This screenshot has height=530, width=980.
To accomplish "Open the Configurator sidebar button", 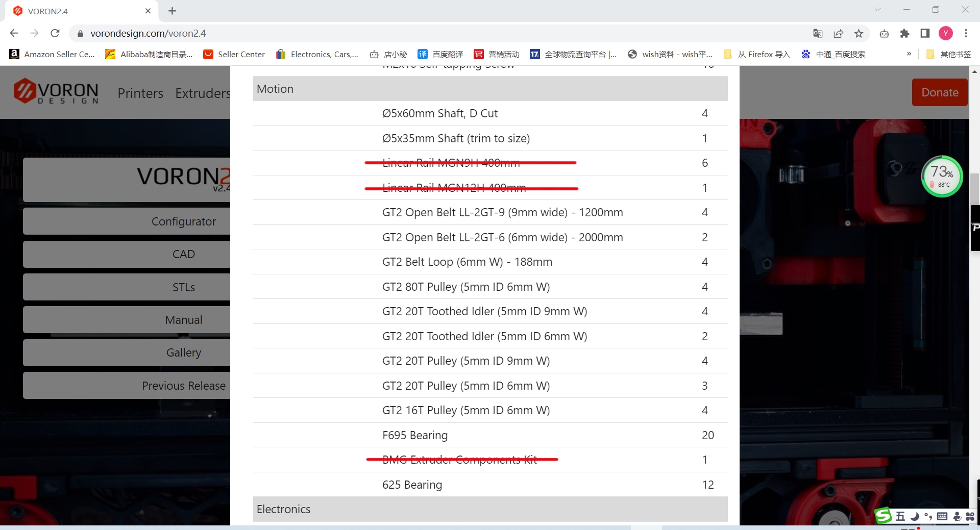I will [127, 221].
